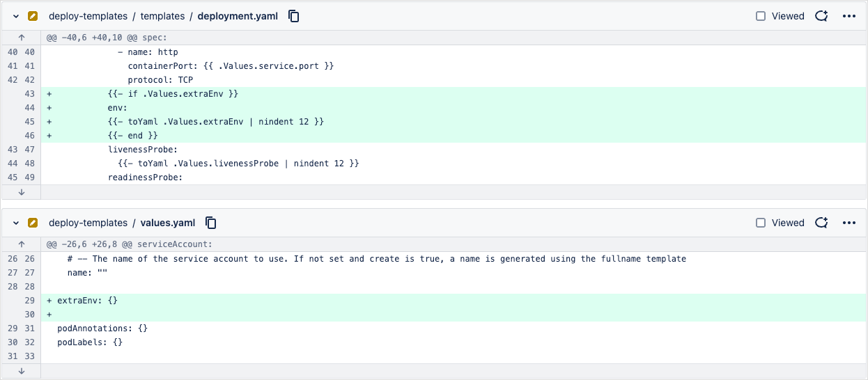Expand lines below in values.yaml diff
The height and width of the screenshot is (380, 868).
pos(21,371)
